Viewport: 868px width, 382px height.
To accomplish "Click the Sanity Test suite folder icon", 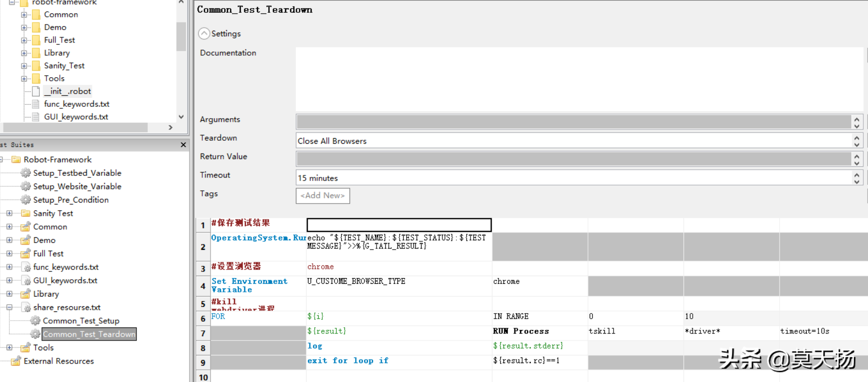I will (26, 213).
